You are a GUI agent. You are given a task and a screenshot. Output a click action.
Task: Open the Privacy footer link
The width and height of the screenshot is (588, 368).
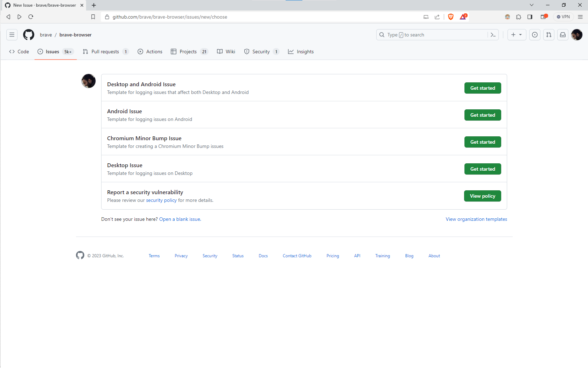[x=181, y=256]
